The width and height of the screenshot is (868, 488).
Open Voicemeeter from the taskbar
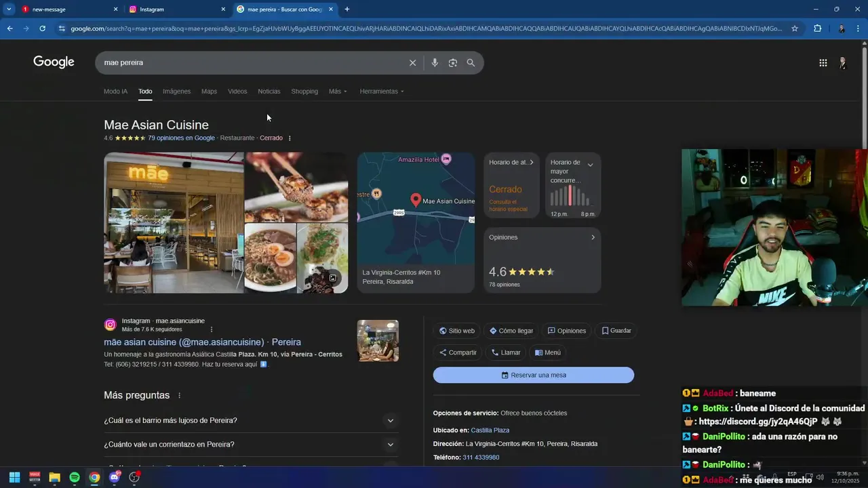pyautogui.click(x=35, y=477)
